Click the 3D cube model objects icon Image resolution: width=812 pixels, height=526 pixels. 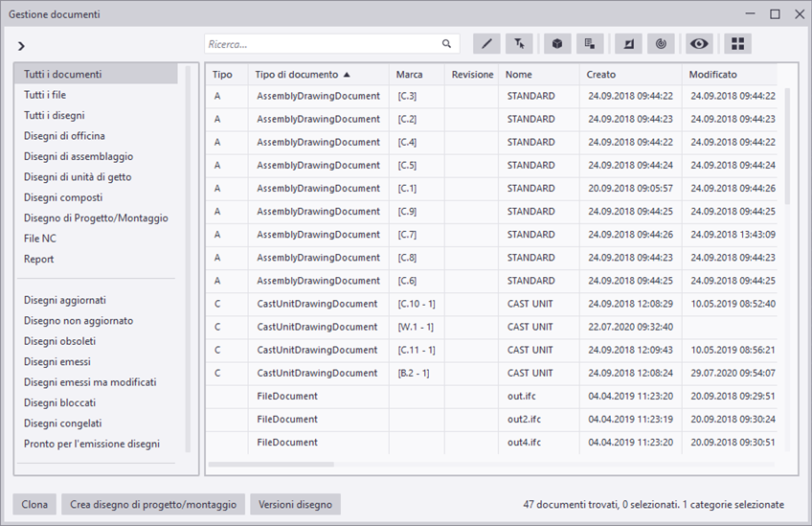pos(557,44)
